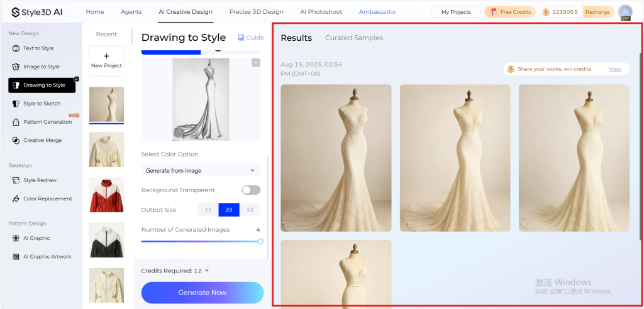Open the red jacket recent project thumbnail
Screen dimensions: 644x309
point(106,195)
